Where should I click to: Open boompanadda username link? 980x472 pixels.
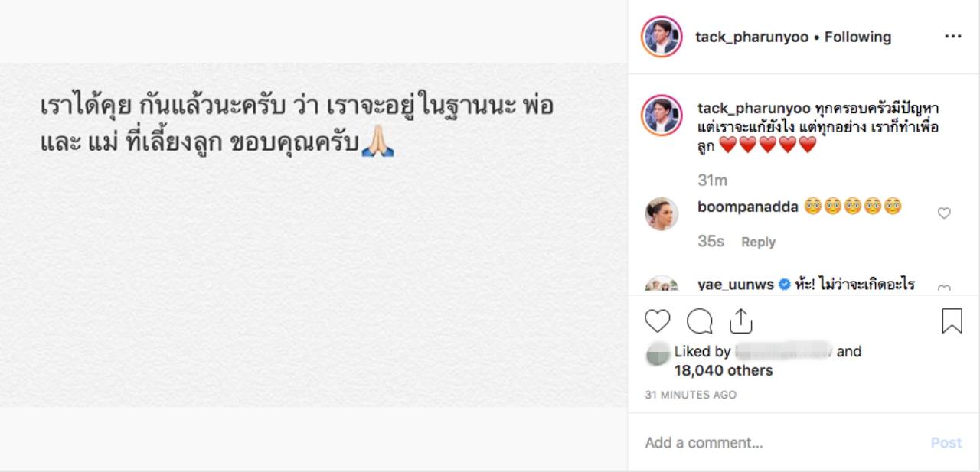click(748, 207)
